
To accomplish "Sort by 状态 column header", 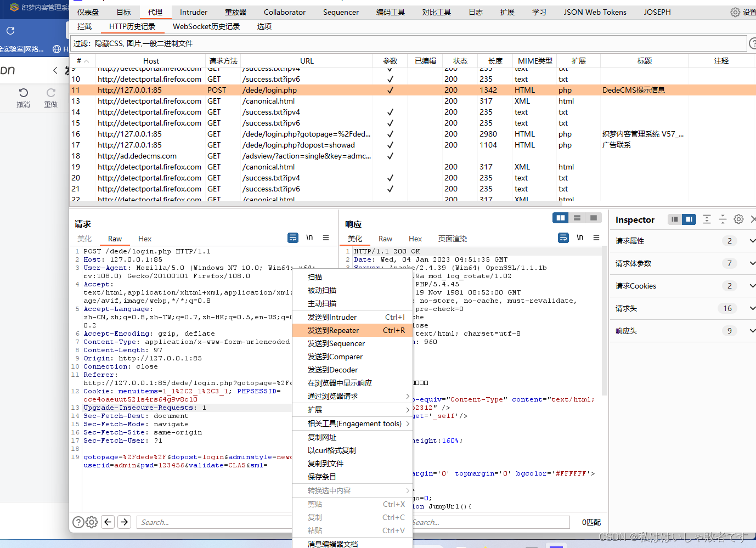I will 460,61.
